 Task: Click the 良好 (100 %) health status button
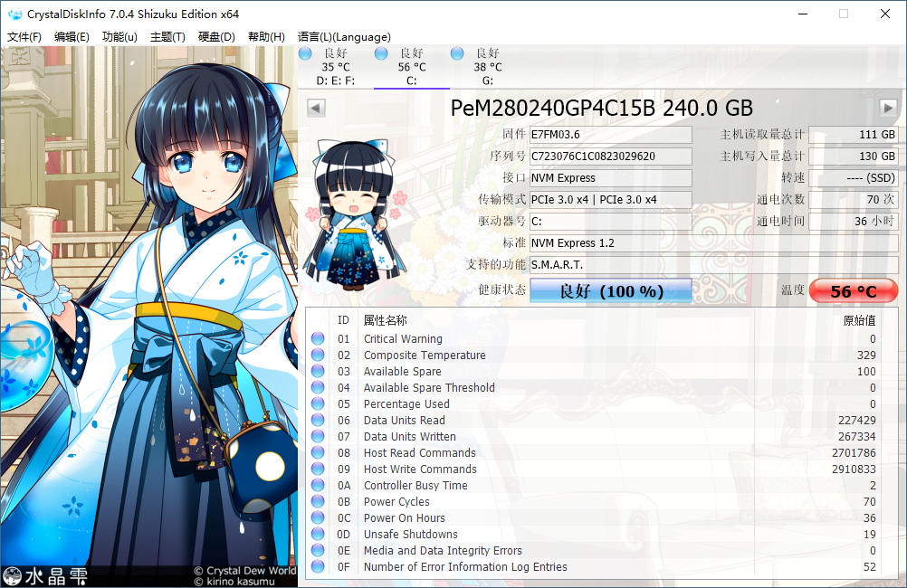(x=610, y=290)
